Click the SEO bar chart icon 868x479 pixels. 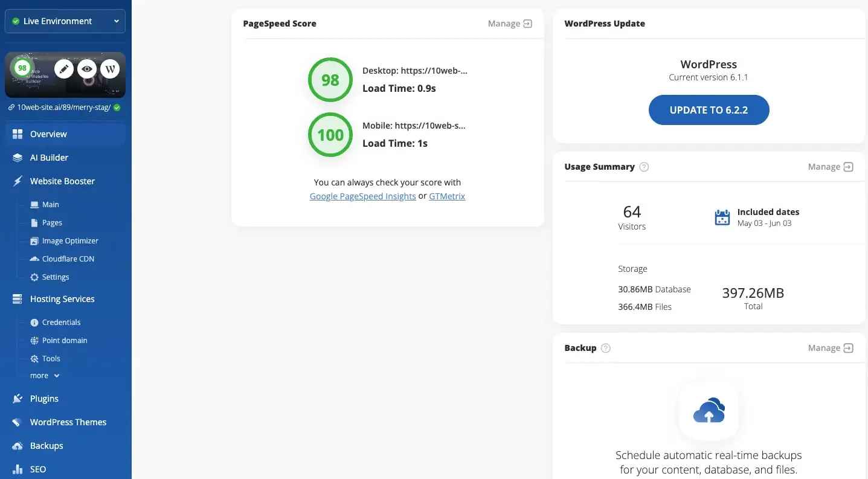[18, 469]
